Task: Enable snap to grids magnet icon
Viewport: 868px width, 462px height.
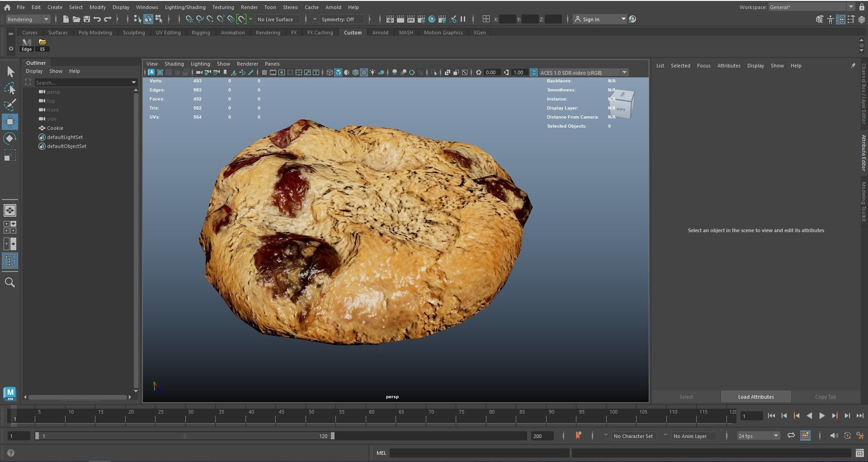Action: click(x=189, y=19)
